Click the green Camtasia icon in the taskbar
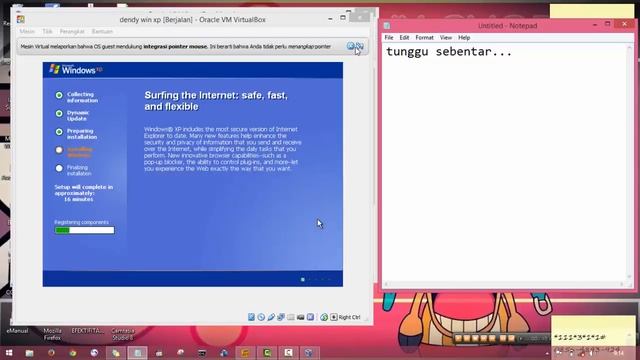640x360 pixels. pos(267,353)
